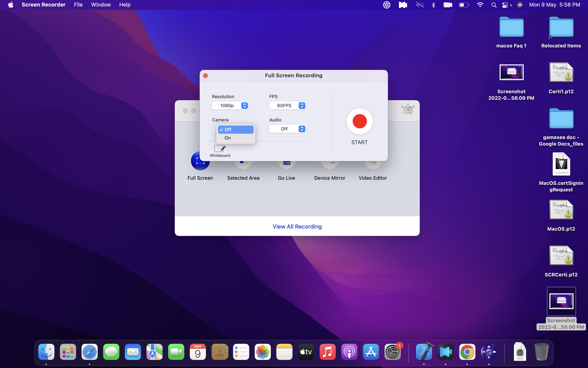Select the MacOS.p12 file

(561, 210)
